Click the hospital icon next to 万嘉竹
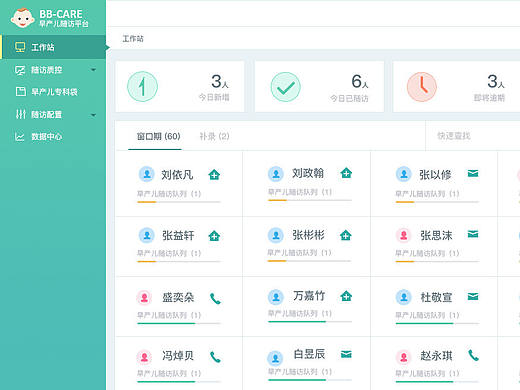The image size is (520, 390). coord(346,296)
